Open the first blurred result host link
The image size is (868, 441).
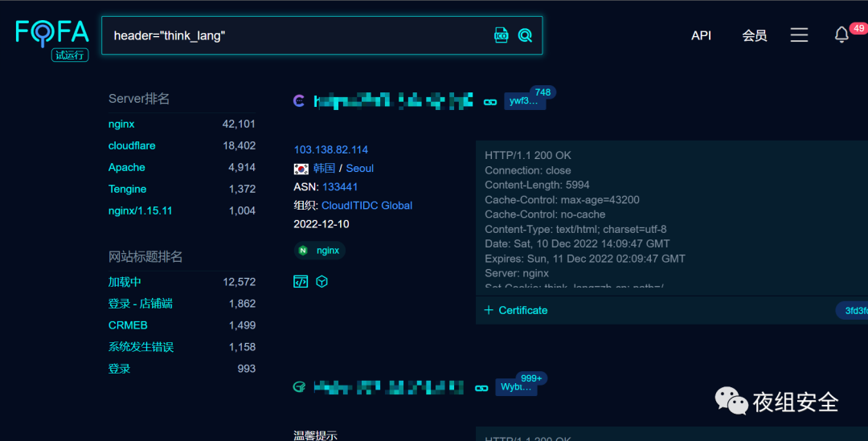[x=394, y=100]
